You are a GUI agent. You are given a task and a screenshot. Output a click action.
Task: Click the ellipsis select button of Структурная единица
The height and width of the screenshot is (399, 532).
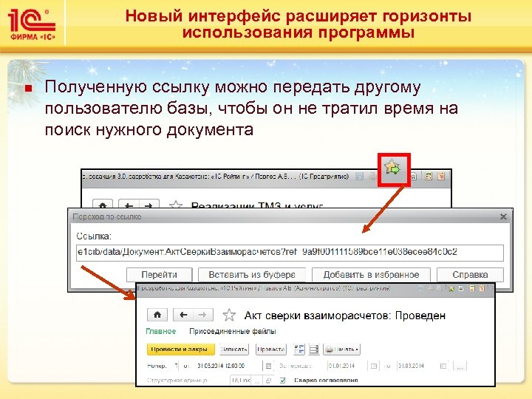pyautogui.click(x=258, y=381)
